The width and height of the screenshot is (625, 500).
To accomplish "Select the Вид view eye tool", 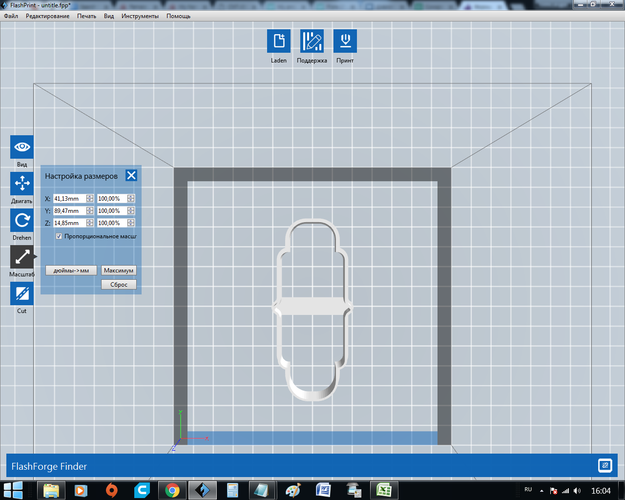I will click(22, 147).
